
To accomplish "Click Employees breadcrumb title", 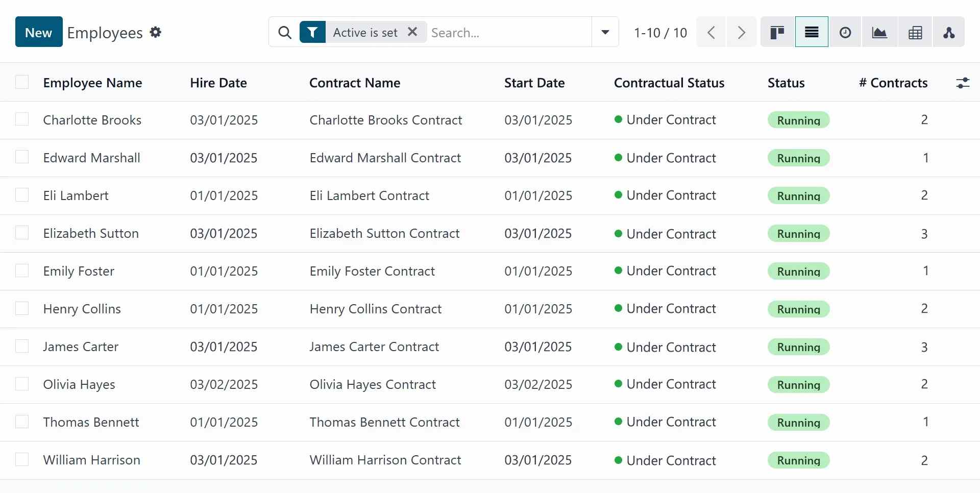I will coord(105,33).
